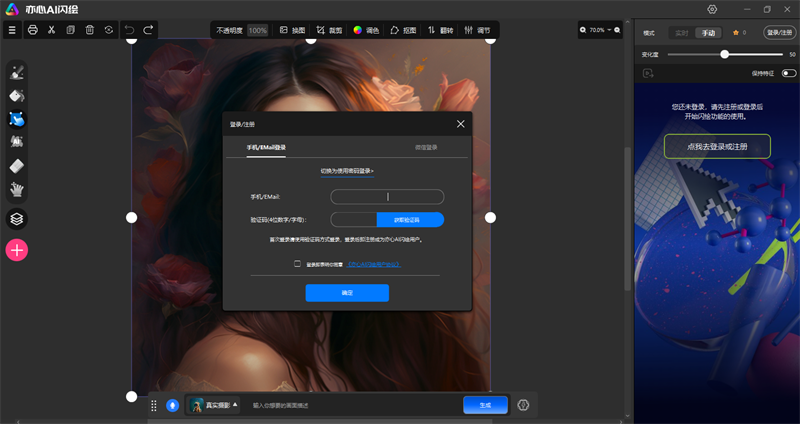800x424 pixels.
Task: Select the eraser tool in left sidebar
Action: pos(17,166)
